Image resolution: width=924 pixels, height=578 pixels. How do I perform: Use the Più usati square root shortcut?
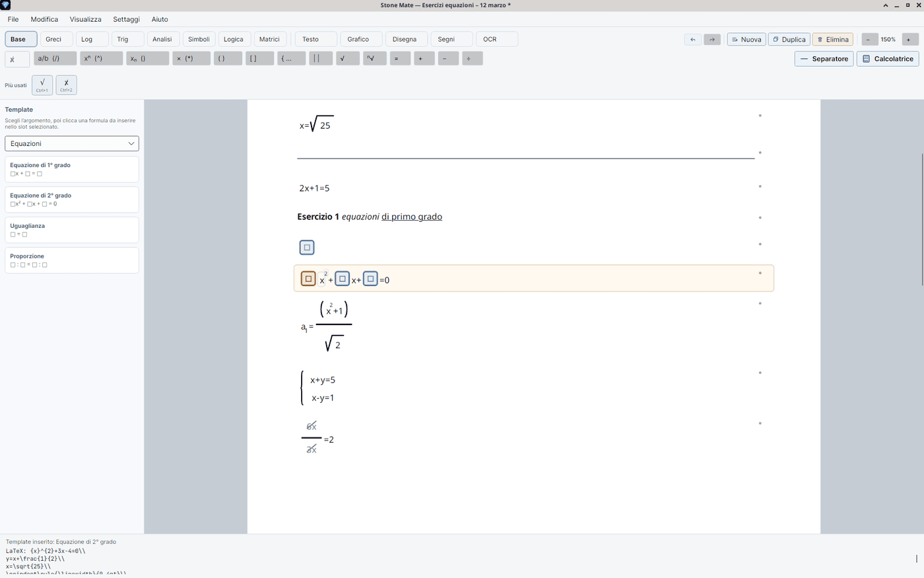[x=42, y=85]
